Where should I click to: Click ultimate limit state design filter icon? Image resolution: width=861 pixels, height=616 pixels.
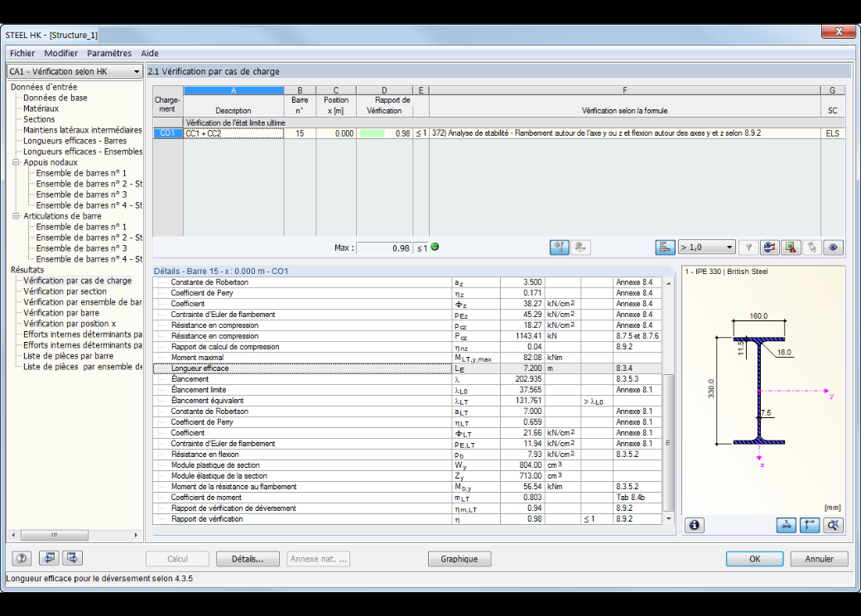559,248
